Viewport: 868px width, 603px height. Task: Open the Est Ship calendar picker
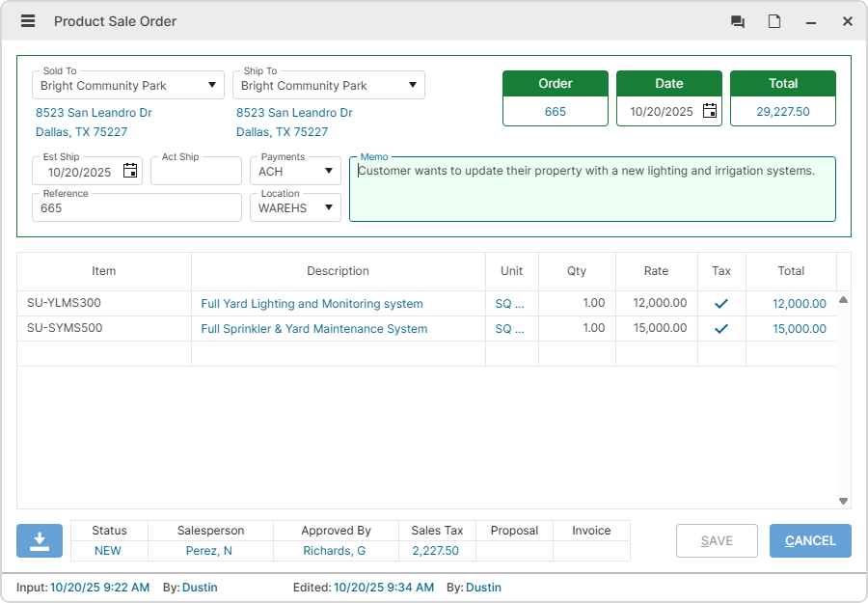[x=130, y=171]
